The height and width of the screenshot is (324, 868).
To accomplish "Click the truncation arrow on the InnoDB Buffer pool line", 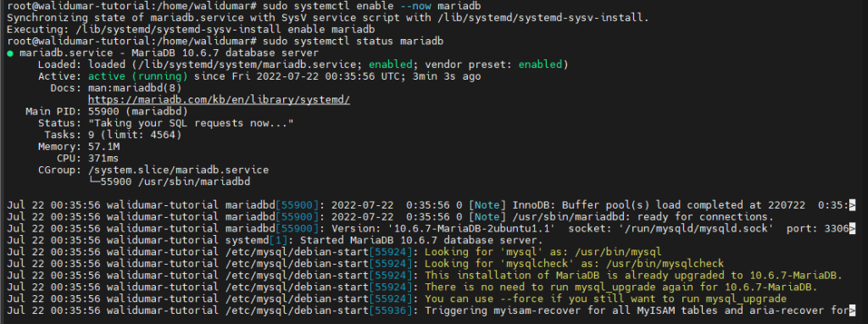I will pos(852,205).
